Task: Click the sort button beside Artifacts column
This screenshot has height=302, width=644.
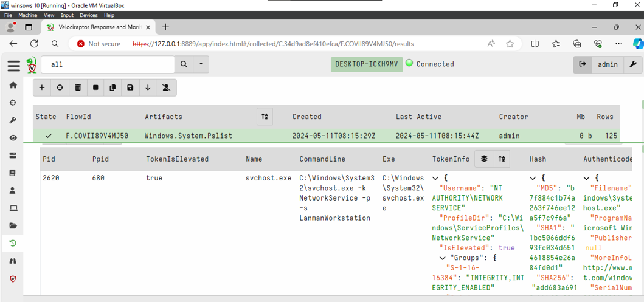Action: point(265,117)
